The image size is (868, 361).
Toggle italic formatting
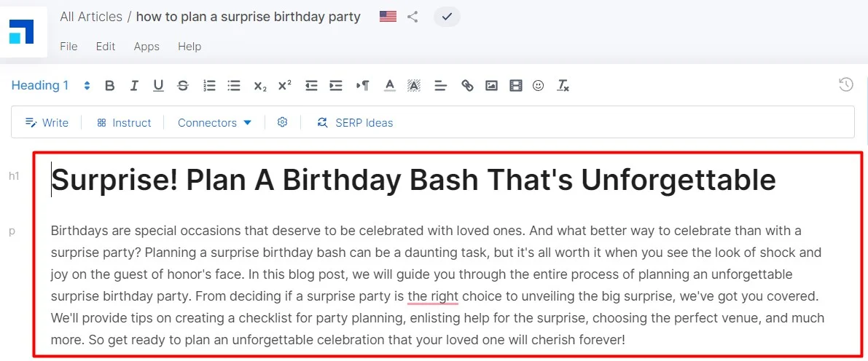[134, 86]
